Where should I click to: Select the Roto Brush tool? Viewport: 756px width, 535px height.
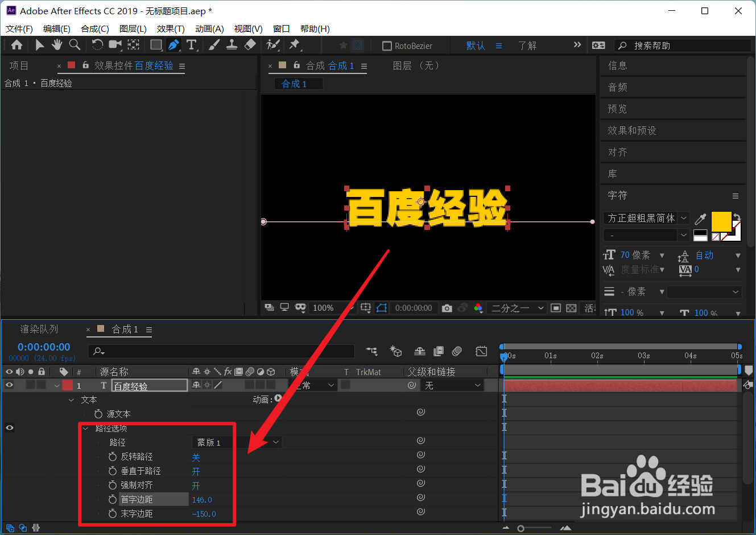[x=273, y=45]
